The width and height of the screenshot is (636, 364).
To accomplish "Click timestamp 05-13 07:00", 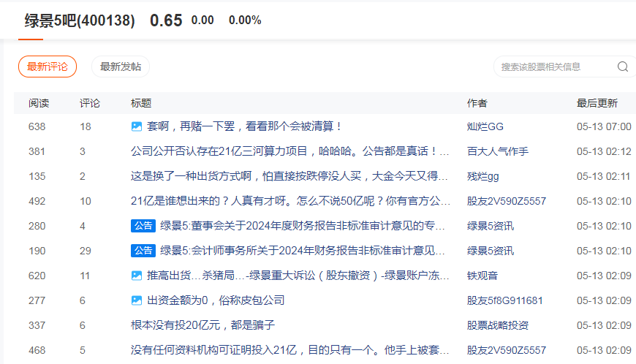I will point(604,126).
